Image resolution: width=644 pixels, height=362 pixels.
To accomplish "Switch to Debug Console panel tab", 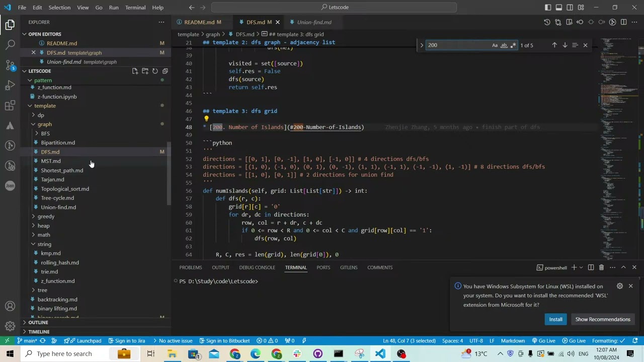I will coord(257,267).
